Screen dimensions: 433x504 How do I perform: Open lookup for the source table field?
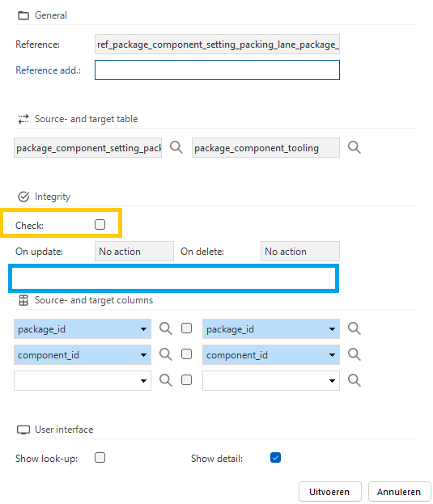click(x=176, y=147)
